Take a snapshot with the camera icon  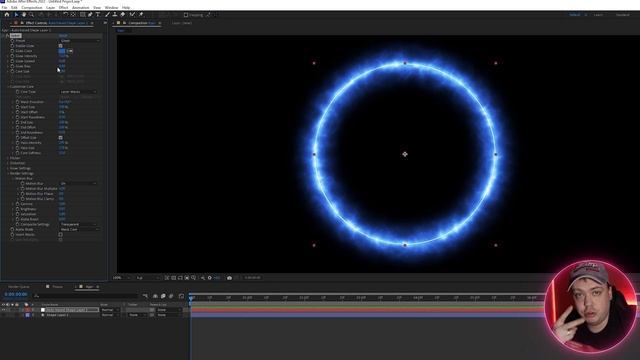[229, 278]
